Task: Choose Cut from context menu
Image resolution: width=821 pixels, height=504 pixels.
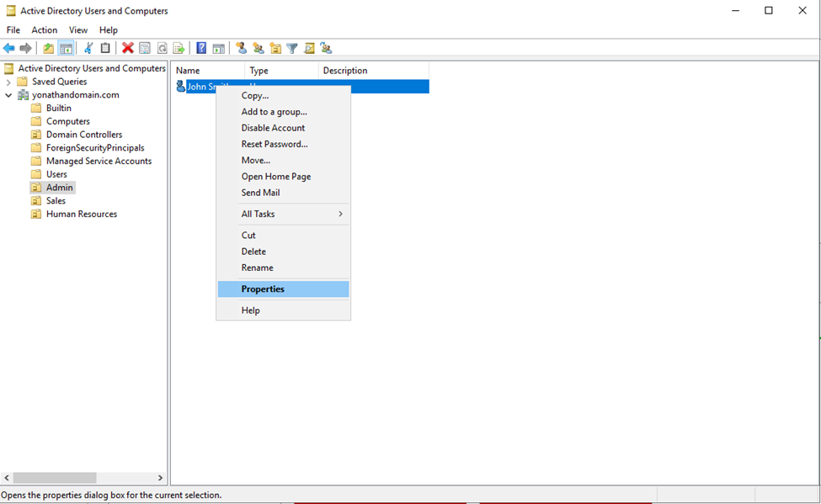Action: click(283, 235)
